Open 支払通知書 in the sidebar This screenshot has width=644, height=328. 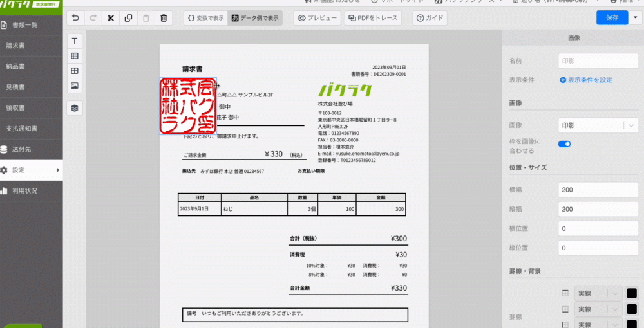[31, 129]
